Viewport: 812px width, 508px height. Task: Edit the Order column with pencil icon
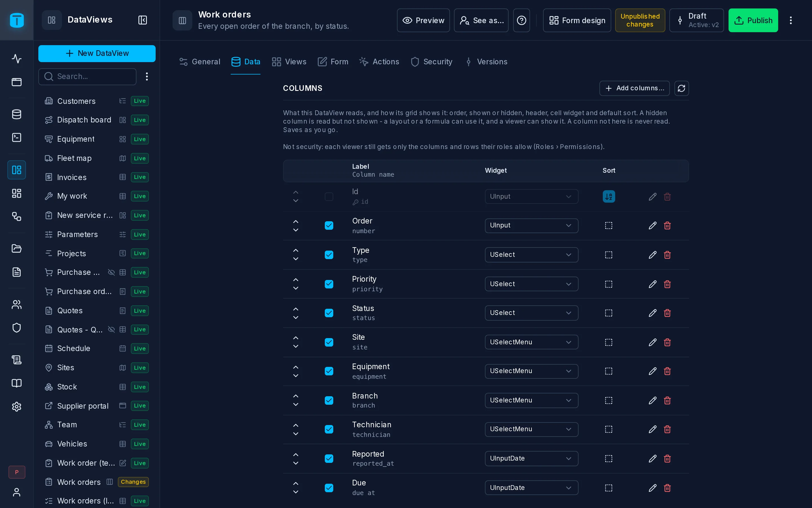point(653,225)
